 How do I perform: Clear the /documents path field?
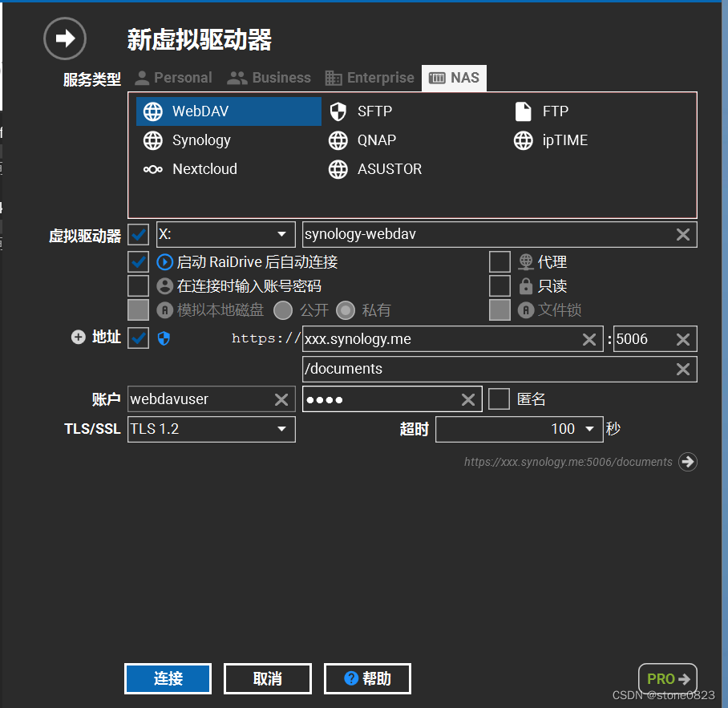[x=682, y=369]
